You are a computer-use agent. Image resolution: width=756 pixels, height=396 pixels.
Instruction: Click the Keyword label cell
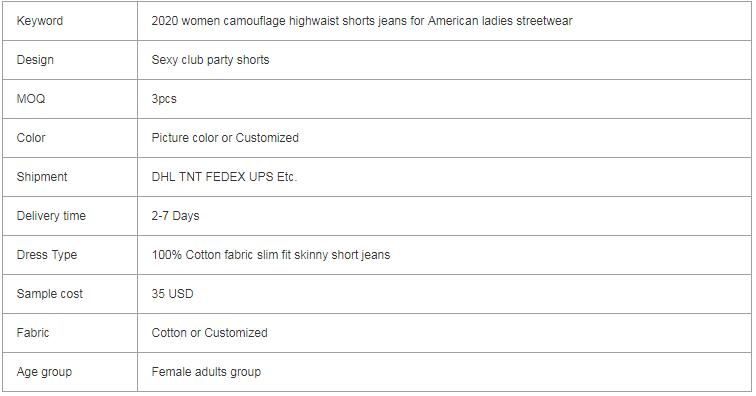click(70, 21)
